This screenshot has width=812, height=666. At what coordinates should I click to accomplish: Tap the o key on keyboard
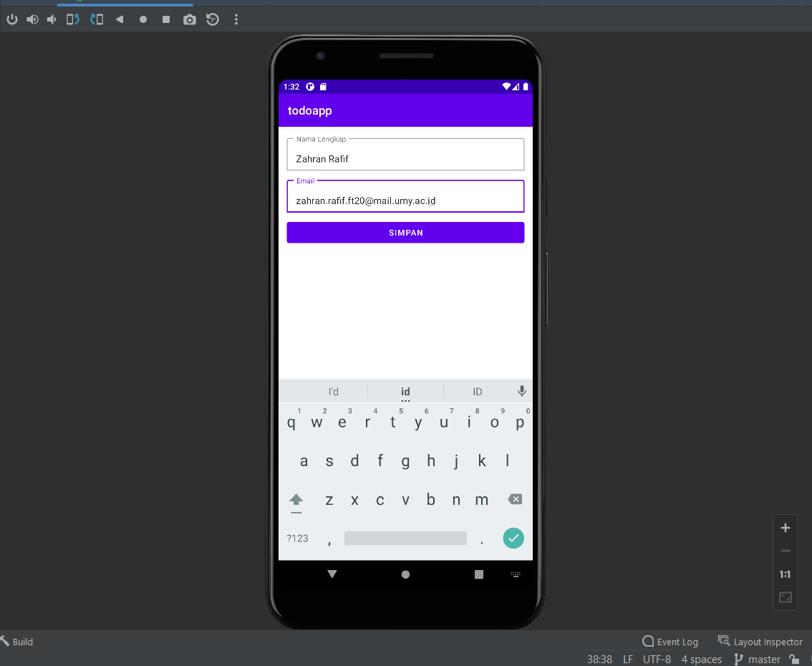click(x=495, y=422)
